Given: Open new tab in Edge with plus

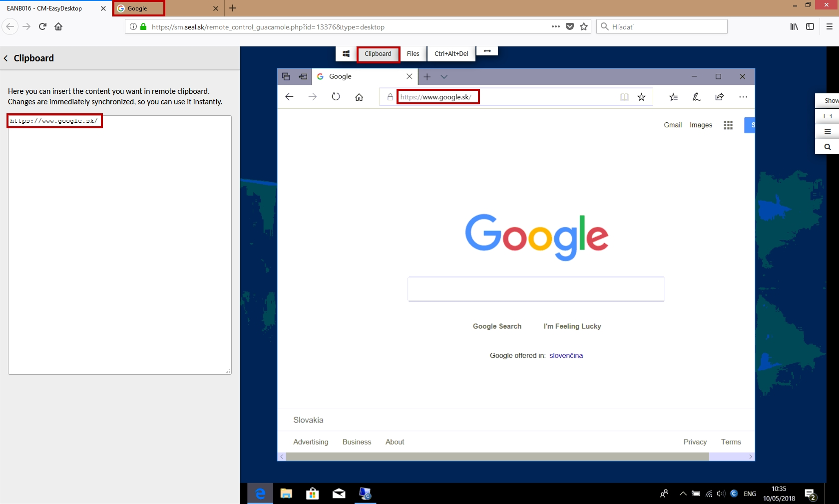Looking at the screenshot, I should point(427,76).
